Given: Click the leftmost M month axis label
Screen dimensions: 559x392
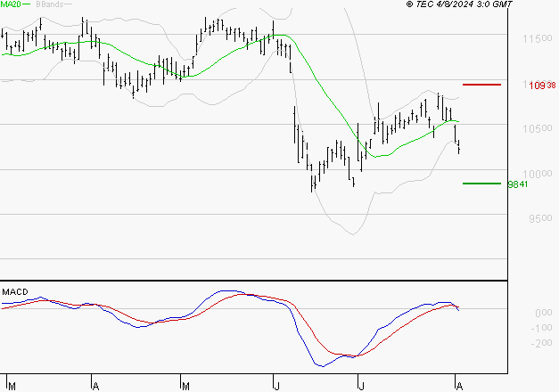Looking at the screenshot, I should coord(12,387).
